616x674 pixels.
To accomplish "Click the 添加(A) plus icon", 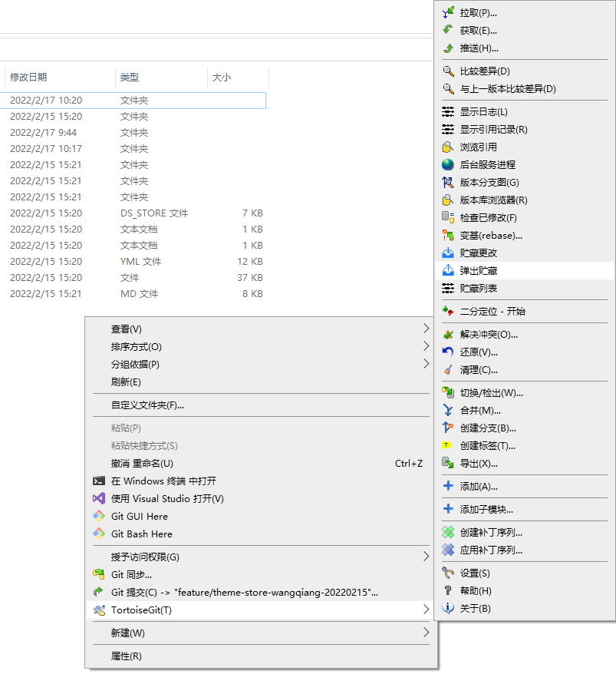I will [448, 486].
